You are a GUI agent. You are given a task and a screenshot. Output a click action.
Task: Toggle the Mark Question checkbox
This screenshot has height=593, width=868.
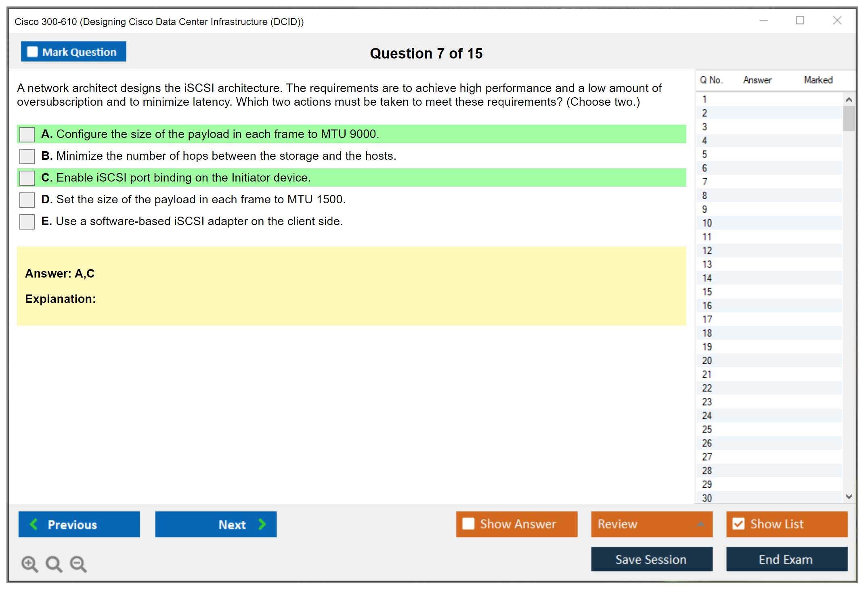32,52
